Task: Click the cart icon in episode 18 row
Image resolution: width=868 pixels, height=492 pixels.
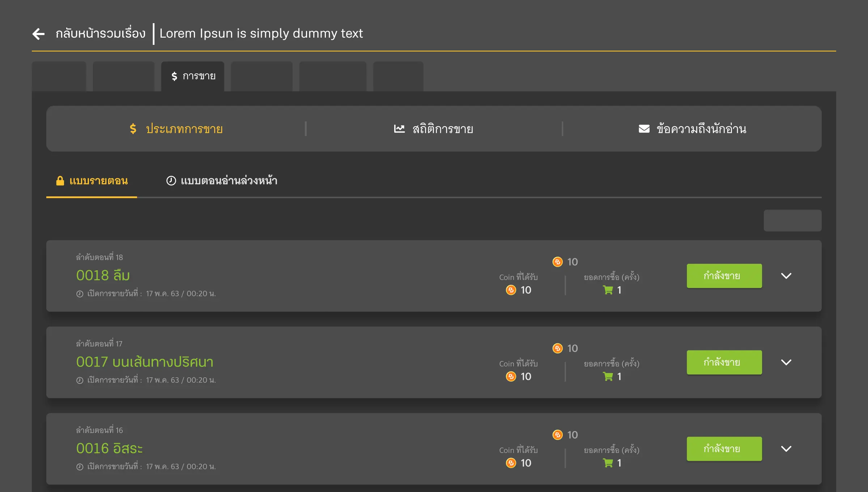Action: pyautogui.click(x=608, y=290)
